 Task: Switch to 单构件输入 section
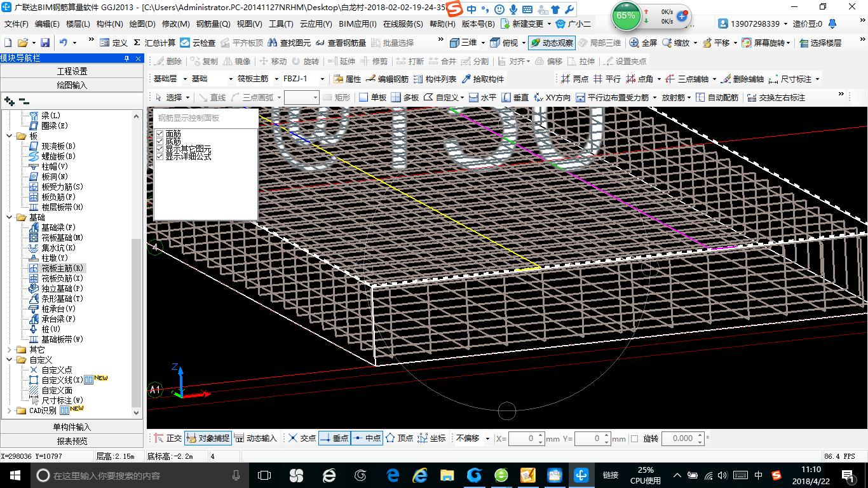coord(72,427)
